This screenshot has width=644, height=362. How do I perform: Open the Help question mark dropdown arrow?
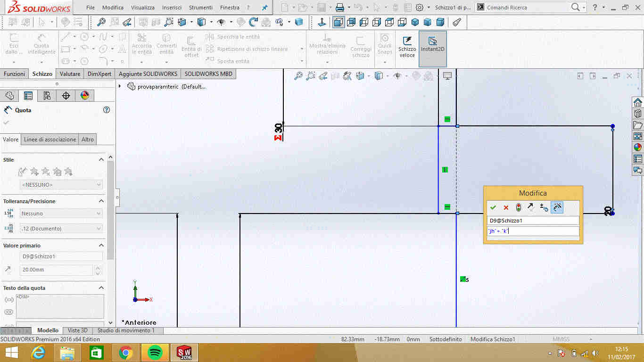coord(604,8)
